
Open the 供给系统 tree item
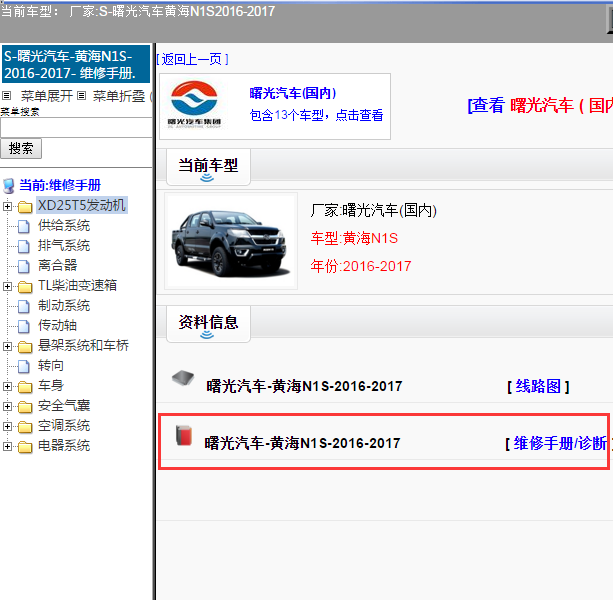point(64,225)
